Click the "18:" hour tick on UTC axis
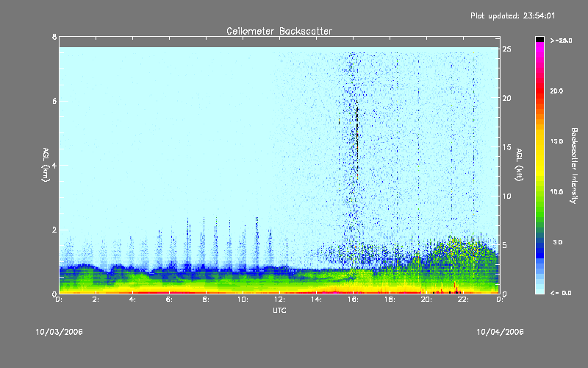588x368 pixels. (x=390, y=300)
